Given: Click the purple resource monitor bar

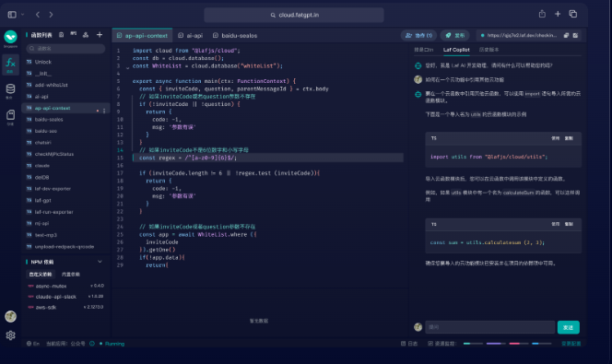Looking at the screenshot, I should pyautogui.click(x=496, y=344).
